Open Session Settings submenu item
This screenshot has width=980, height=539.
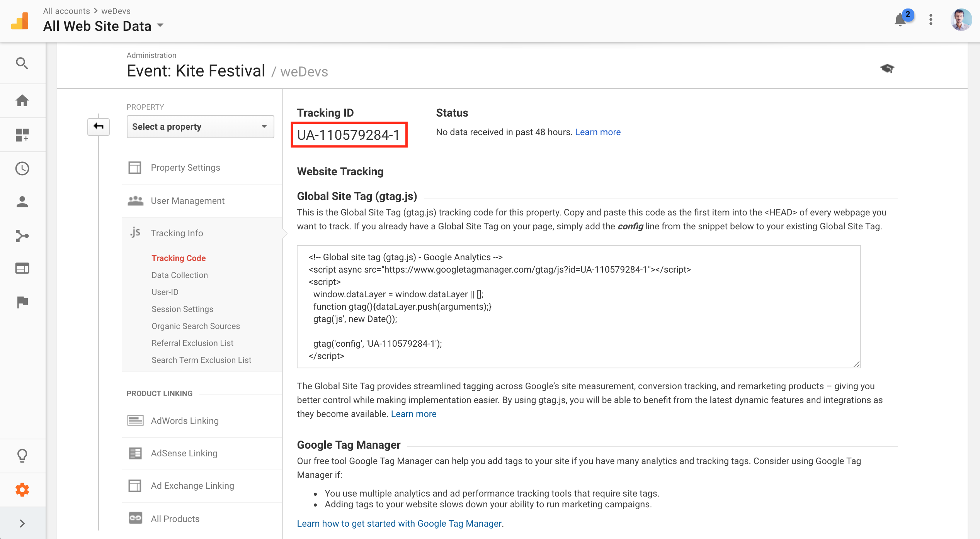point(182,309)
